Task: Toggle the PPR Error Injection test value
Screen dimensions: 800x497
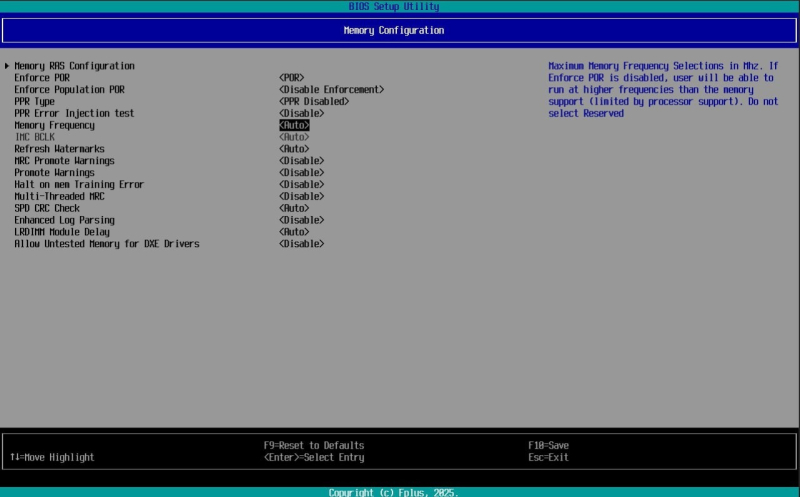Action: point(301,113)
